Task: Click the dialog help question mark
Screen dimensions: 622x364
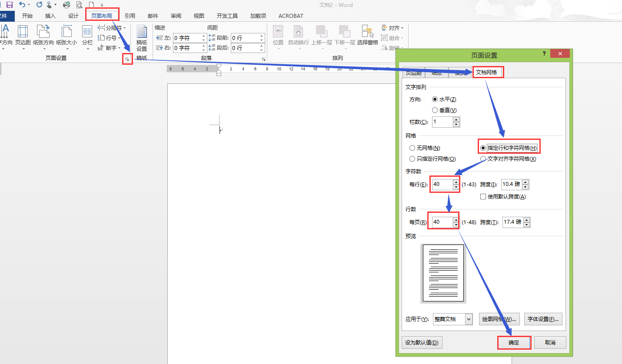Action: click(x=544, y=53)
